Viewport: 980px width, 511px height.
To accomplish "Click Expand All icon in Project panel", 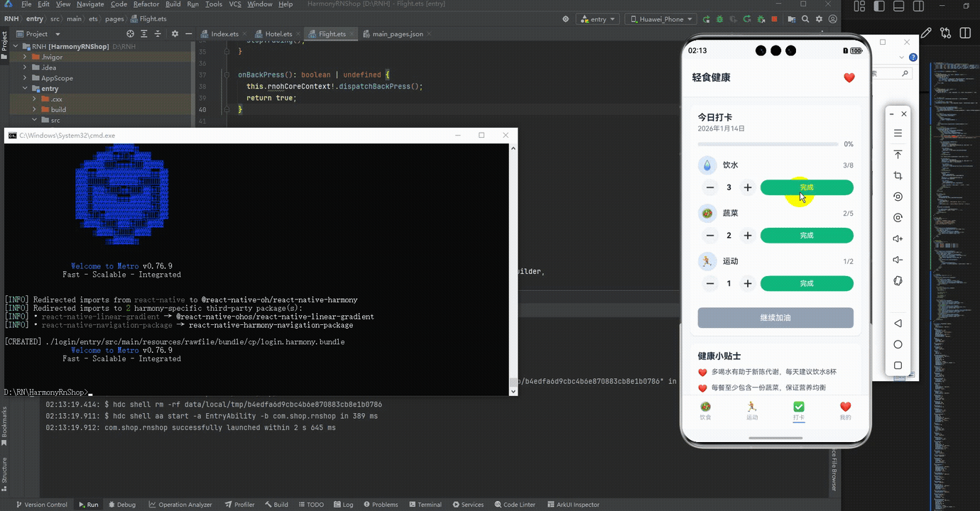I will tap(145, 33).
